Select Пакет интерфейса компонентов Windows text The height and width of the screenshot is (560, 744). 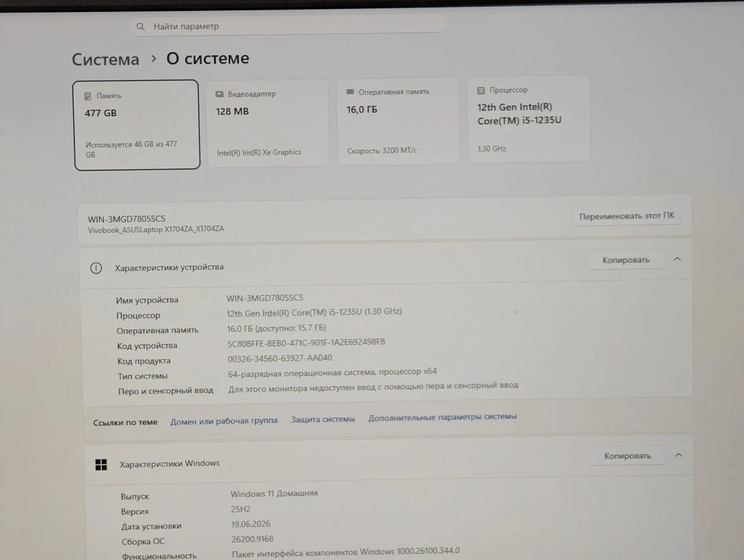346,552
